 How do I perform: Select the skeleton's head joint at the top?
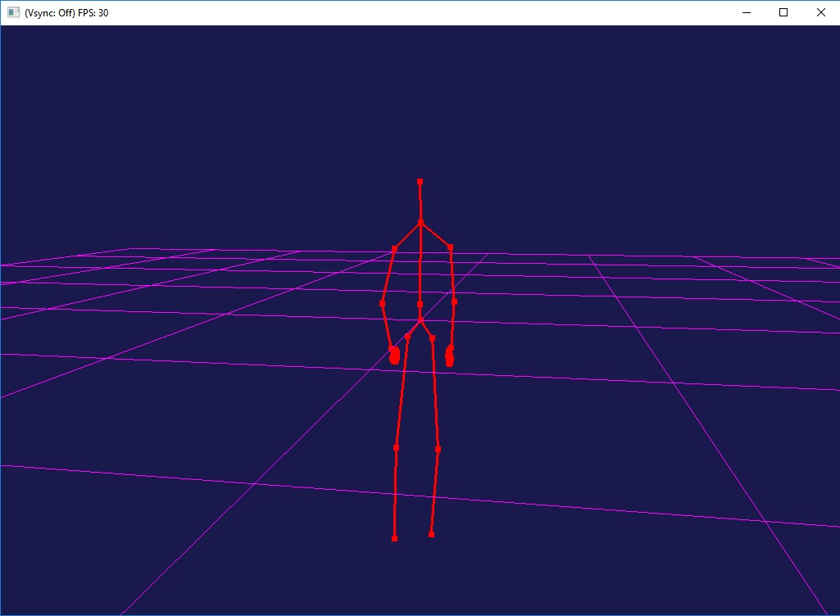[x=420, y=182]
